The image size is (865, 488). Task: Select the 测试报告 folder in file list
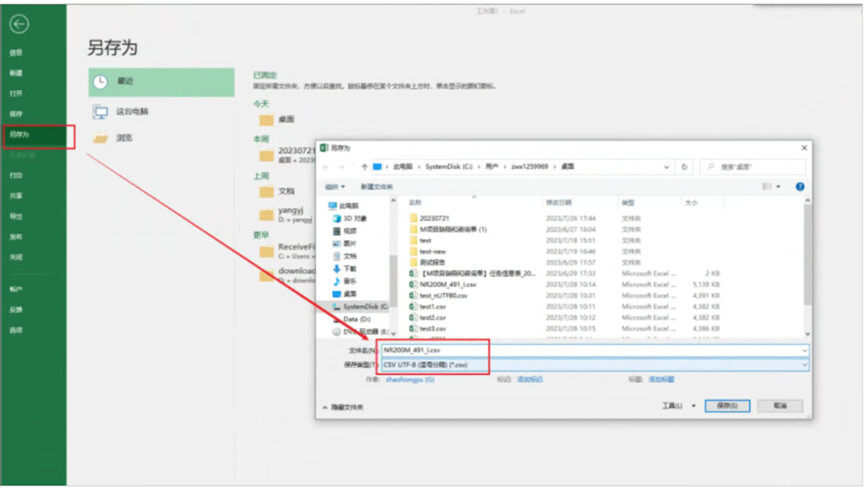click(427, 262)
